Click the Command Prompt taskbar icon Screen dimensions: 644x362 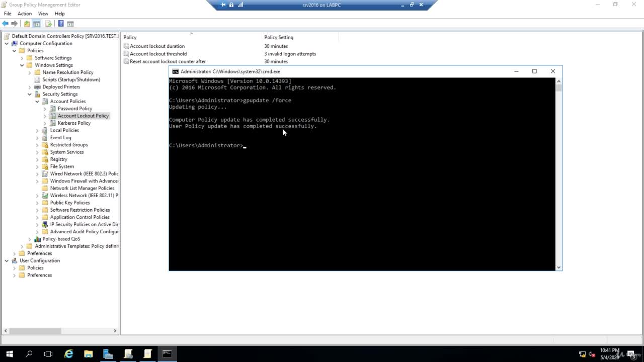(x=167, y=354)
